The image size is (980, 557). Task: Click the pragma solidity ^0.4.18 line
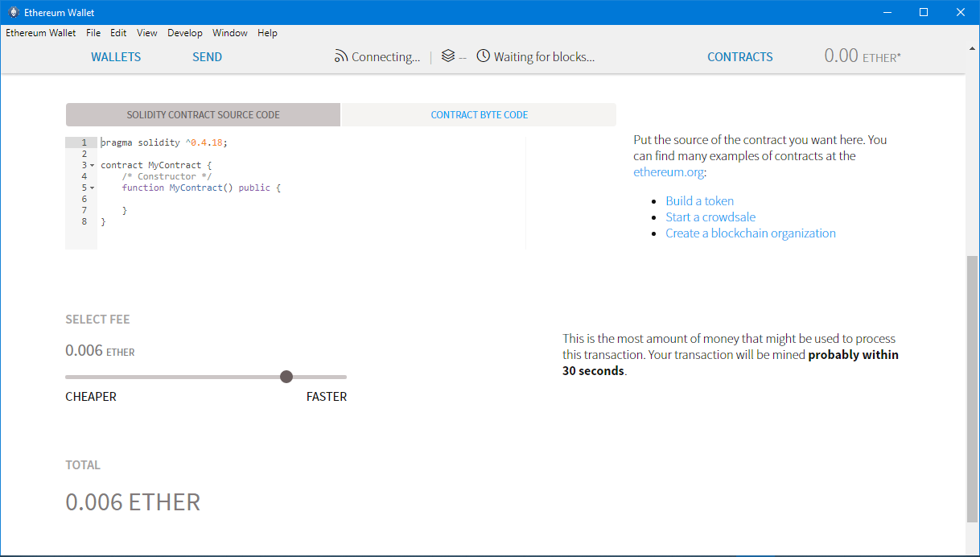(x=164, y=142)
